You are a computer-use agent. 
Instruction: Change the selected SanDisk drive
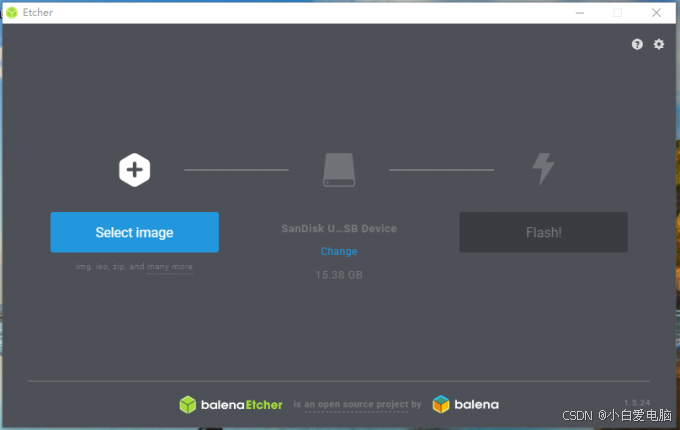coord(339,251)
